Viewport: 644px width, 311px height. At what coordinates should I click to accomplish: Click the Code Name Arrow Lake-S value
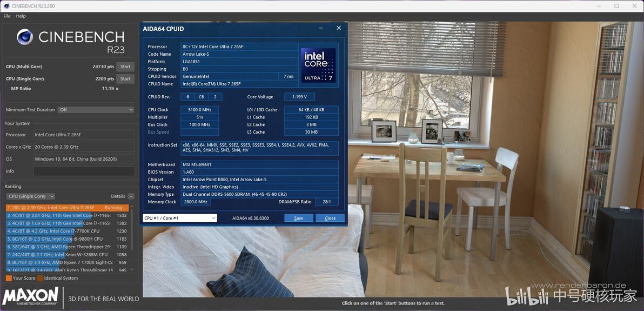click(239, 54)
